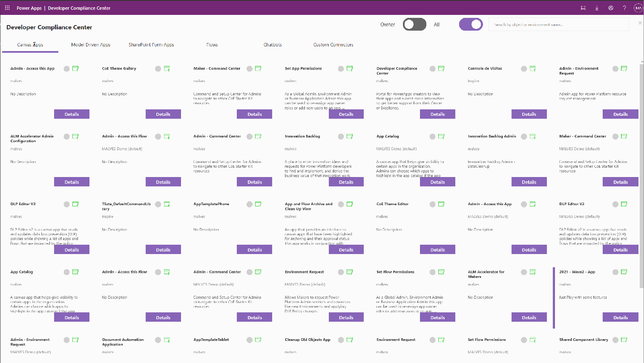Open the Power Apps waffle app launcher

click(7, 8)
